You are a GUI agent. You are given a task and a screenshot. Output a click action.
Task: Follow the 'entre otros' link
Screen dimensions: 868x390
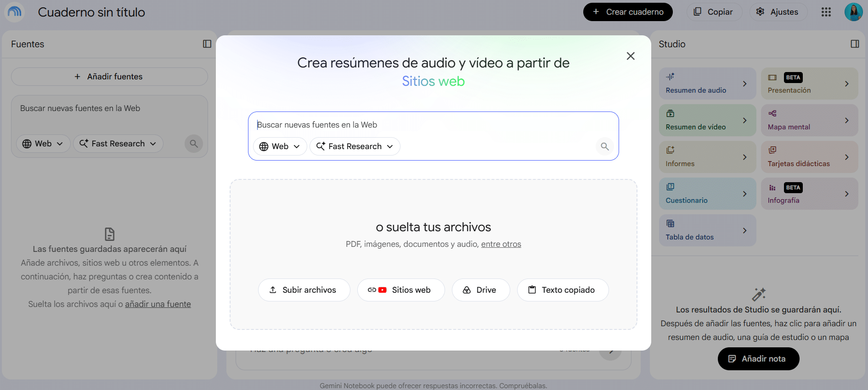coord(501,244)
